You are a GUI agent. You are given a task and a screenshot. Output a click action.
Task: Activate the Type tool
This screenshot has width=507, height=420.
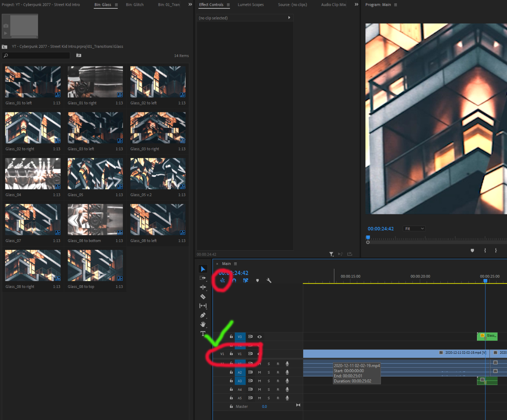203,334
